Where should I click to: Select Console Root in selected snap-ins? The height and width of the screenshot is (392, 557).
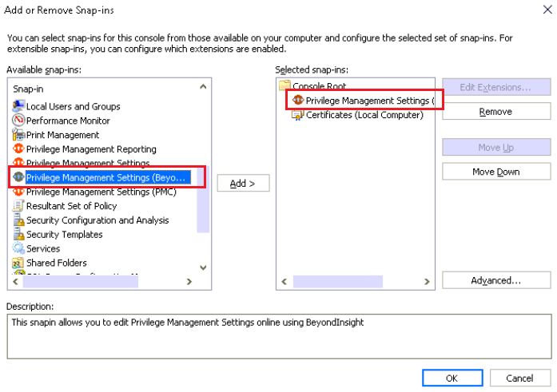click(319, 85)
